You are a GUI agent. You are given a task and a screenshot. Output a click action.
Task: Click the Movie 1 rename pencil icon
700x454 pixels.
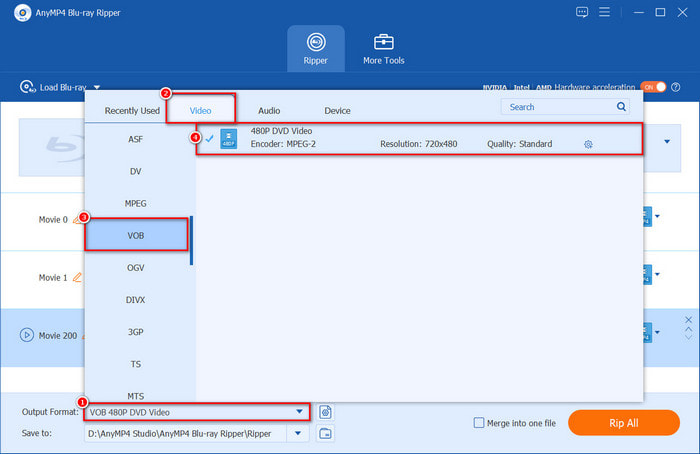point(77,277)
